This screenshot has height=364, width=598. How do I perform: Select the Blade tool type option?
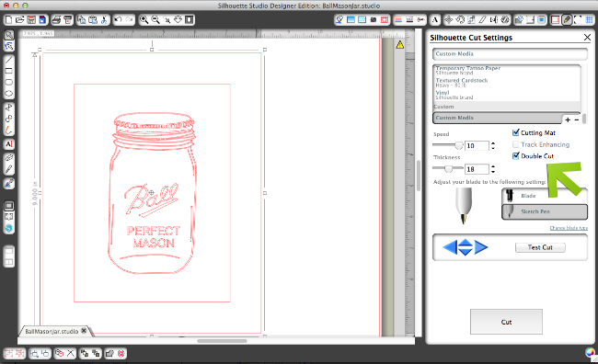pos(545,196)
